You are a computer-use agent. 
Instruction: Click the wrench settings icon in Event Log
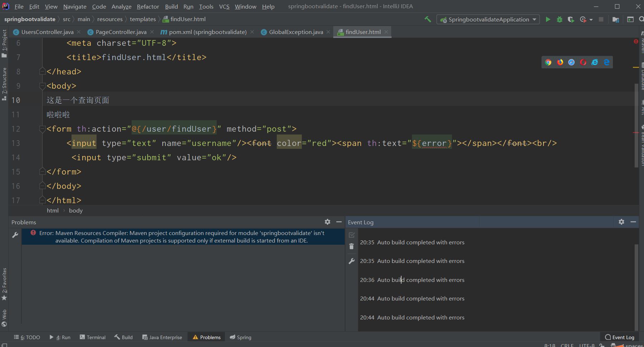[352, 261]
